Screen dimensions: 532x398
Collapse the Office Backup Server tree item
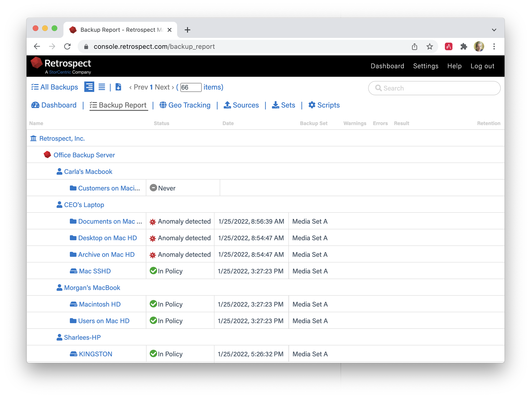click(84, 155)
